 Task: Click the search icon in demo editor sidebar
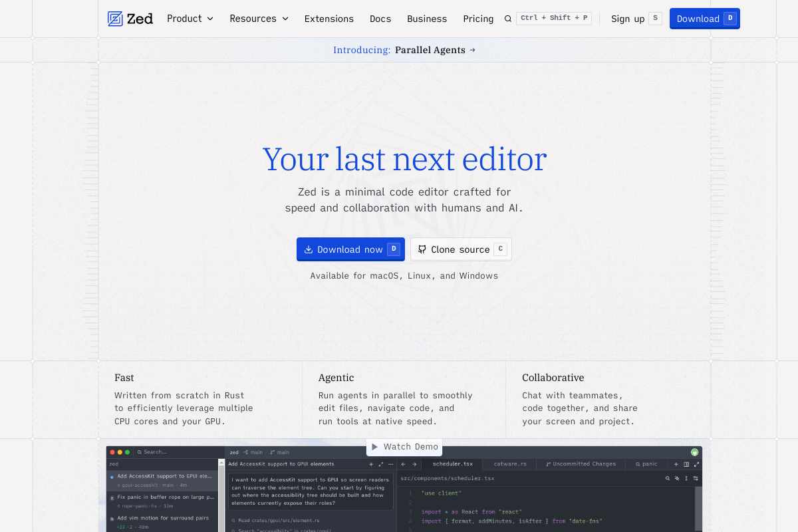[x=140, y=452]
